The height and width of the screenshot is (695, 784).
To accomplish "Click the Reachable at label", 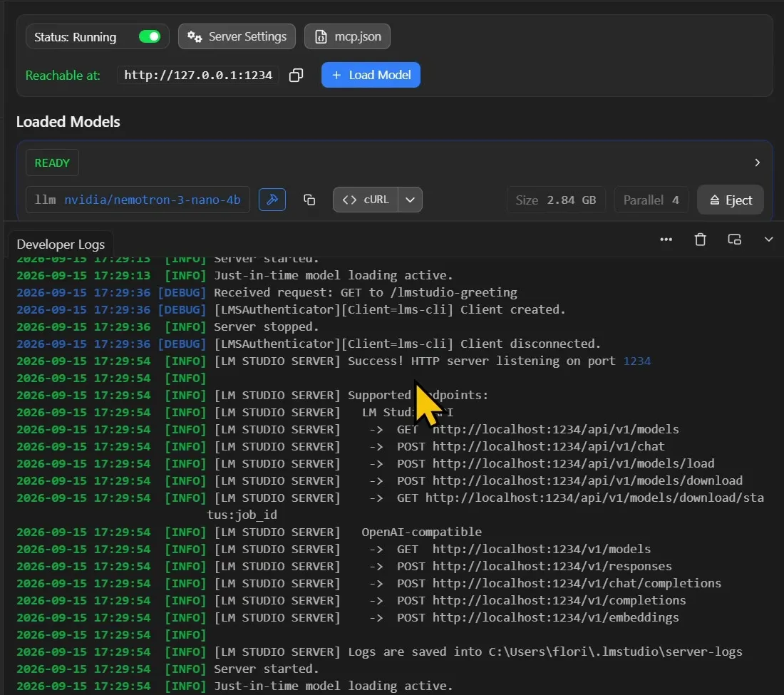I will pos(63,76).
